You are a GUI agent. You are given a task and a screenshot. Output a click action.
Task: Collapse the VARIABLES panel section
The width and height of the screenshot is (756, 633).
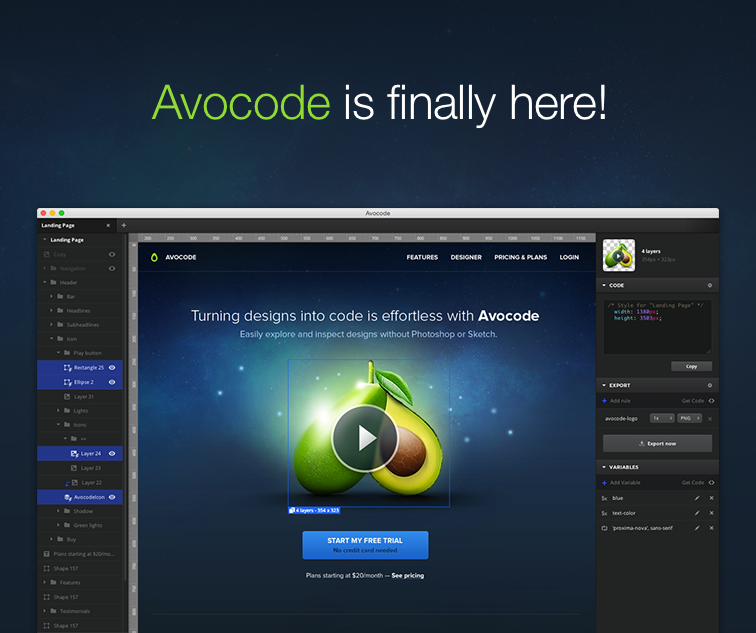coord(604,467)
